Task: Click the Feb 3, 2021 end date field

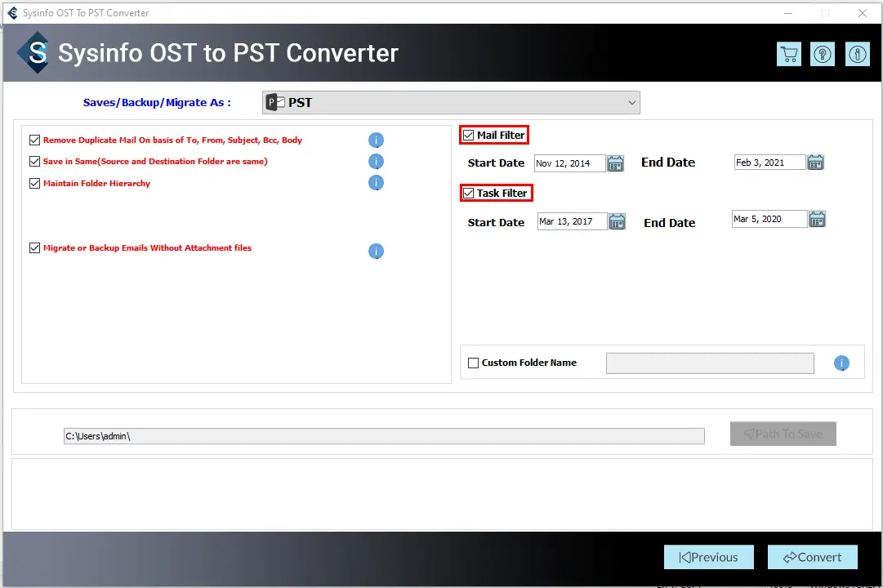Action: click(x=769, y=163)
